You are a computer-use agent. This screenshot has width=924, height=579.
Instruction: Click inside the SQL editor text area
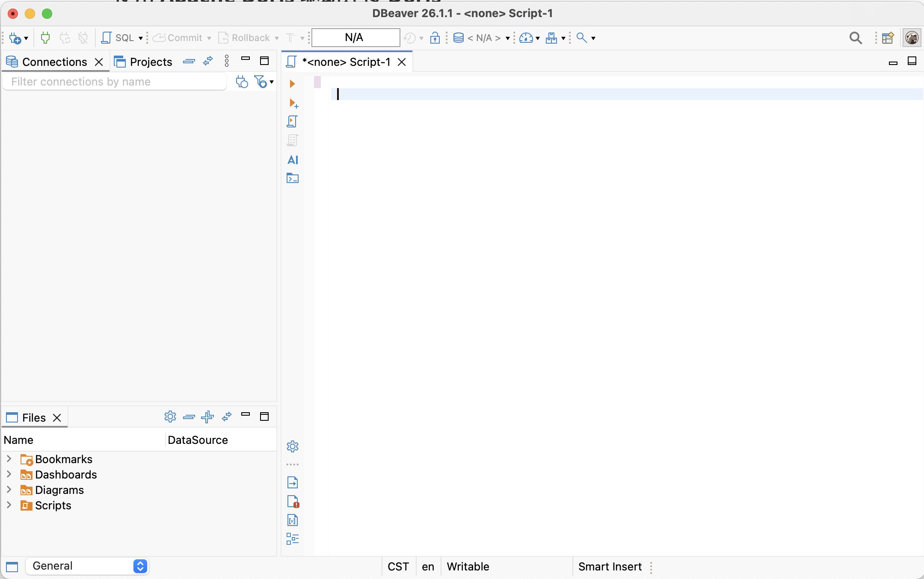(626, 316)
